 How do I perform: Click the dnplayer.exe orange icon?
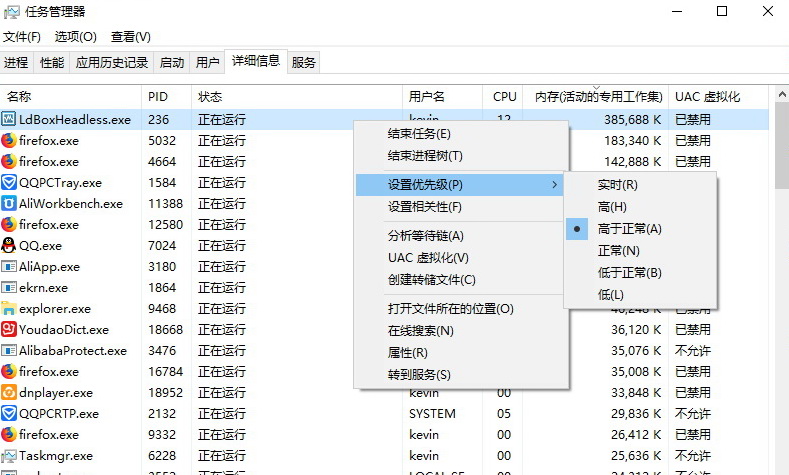[x=9, y=392]
